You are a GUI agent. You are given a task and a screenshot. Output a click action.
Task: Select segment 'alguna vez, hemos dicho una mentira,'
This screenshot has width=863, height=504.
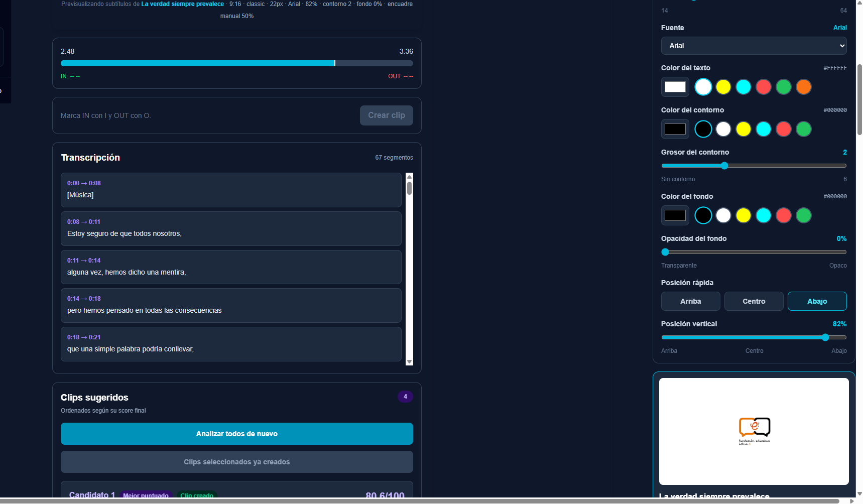click(x=231, y=267)
